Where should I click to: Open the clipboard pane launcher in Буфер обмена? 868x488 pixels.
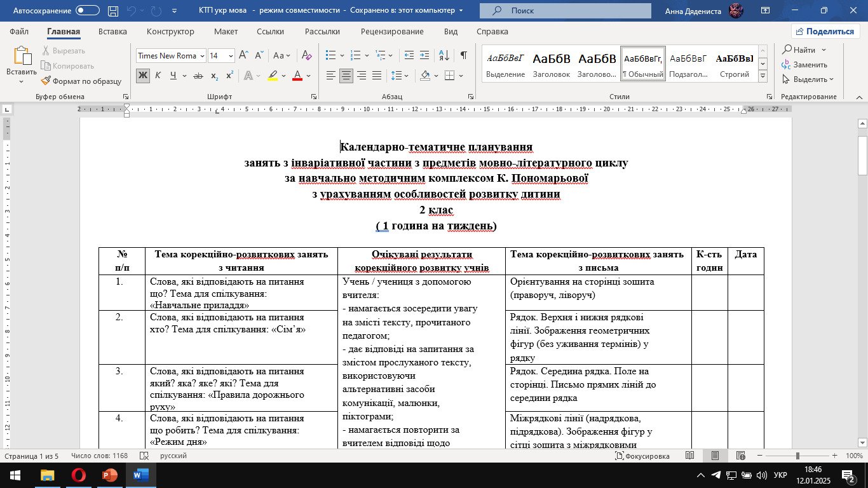click(126, 97)
